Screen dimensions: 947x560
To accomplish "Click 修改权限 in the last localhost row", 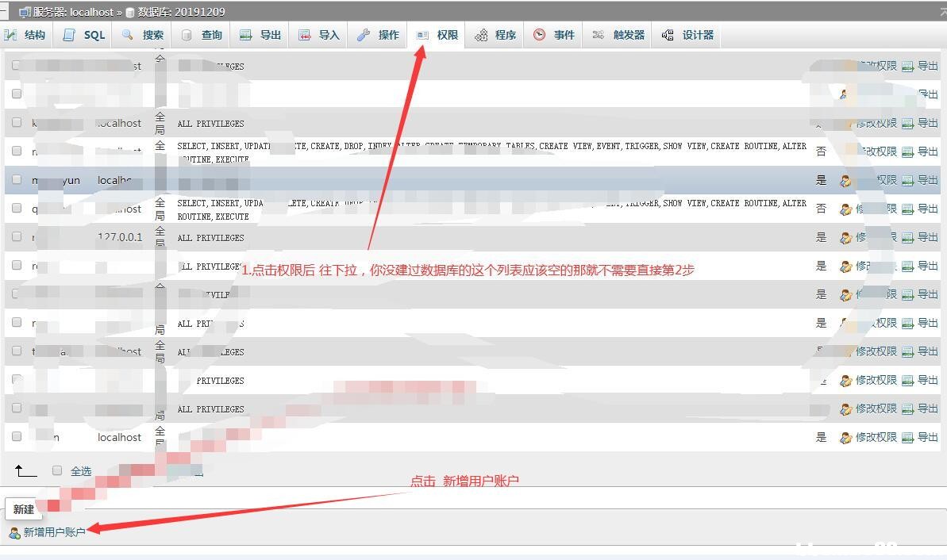I will 876,437.
